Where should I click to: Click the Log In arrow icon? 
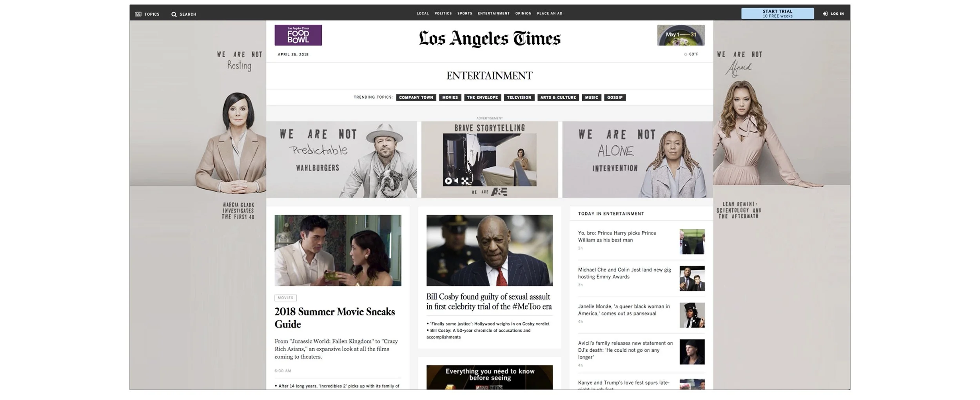(825, 14)
